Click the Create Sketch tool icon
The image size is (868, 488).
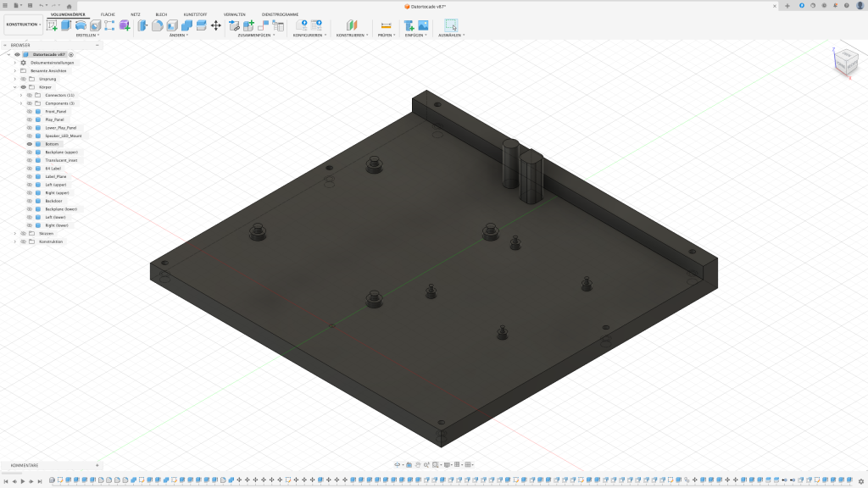pyautogui.click(x=53, y=25)
